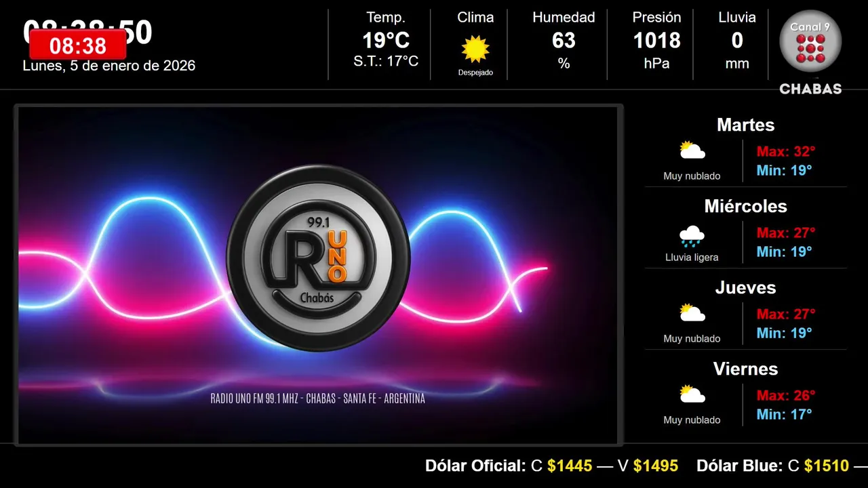Click the Dólar Blue ticker label
868x488 pixels.
click(740, 466)
